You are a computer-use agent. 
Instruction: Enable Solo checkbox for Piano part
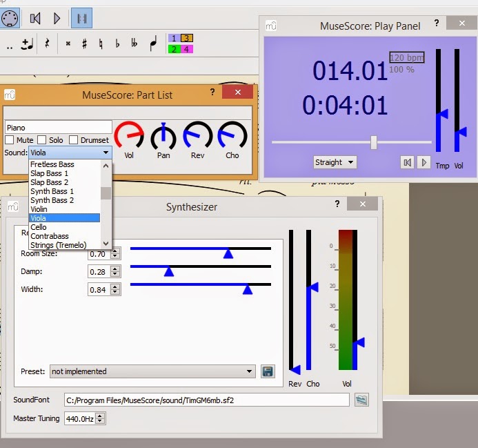[42, 140]
